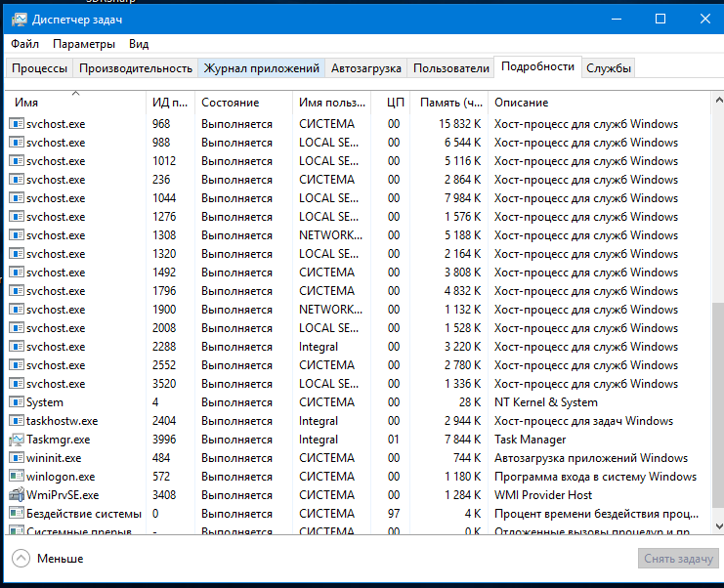The image size is (724, 588).
Task: Maximize the Диспетчер задач window
Action: point(660,19)
